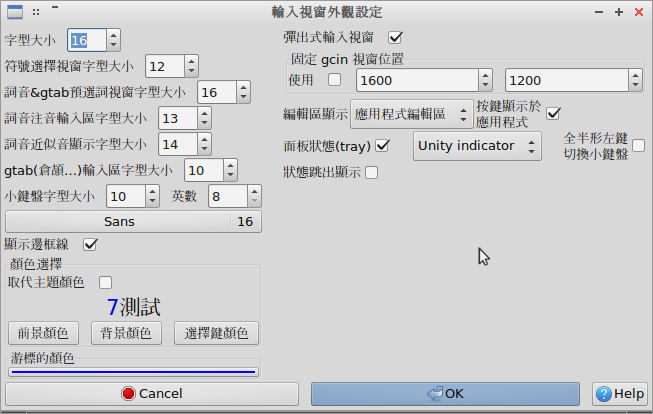
Task: Click the window menu icon in title bar
Action: click(15, 12)
